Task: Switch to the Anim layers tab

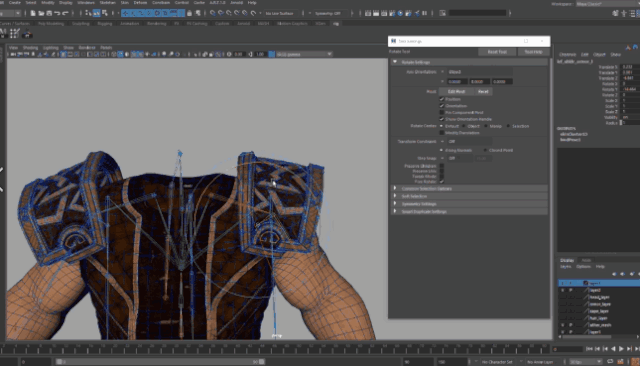Action: pos(586,260)
